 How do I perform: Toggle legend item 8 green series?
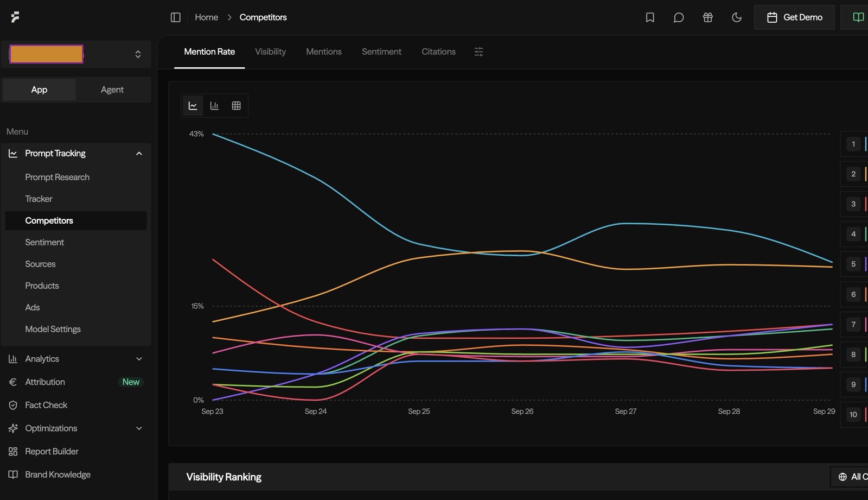[854, 355]
